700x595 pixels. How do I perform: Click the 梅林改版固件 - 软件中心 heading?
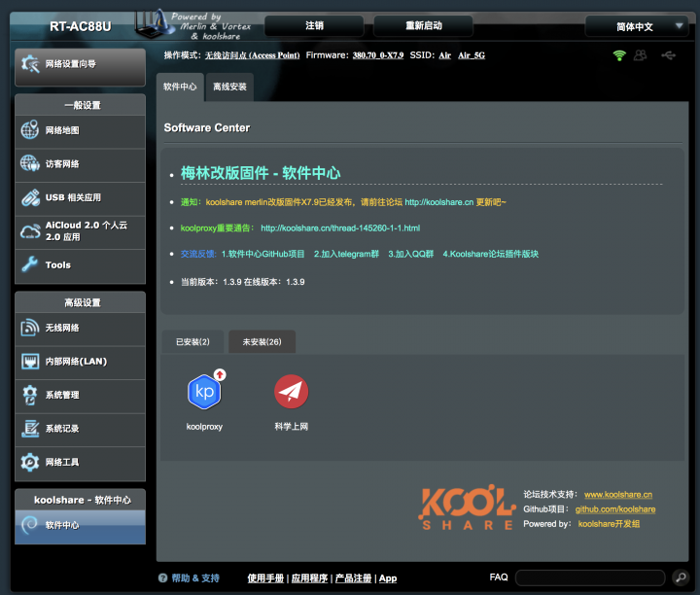[261, 173]
